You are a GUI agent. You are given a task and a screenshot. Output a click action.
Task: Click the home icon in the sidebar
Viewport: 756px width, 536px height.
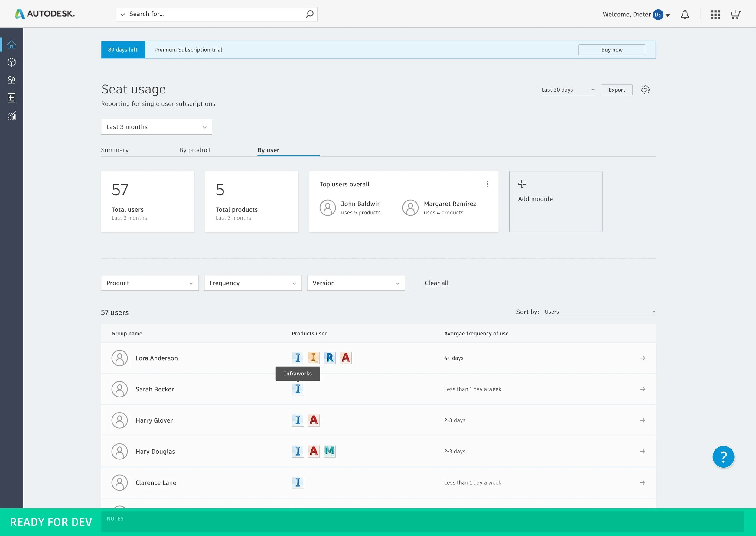[x=11, y=44]
